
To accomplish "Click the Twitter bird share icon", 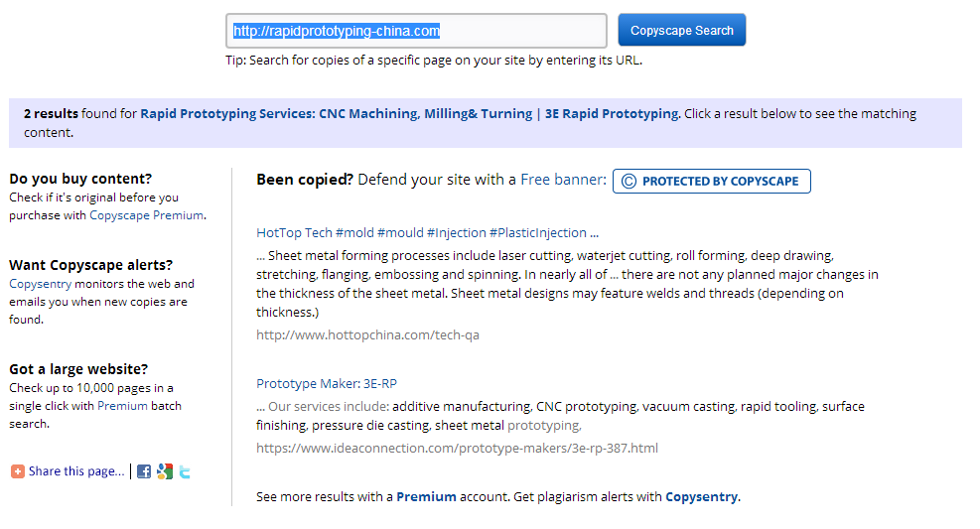I will pyautogui.click(x=185, y=471).
